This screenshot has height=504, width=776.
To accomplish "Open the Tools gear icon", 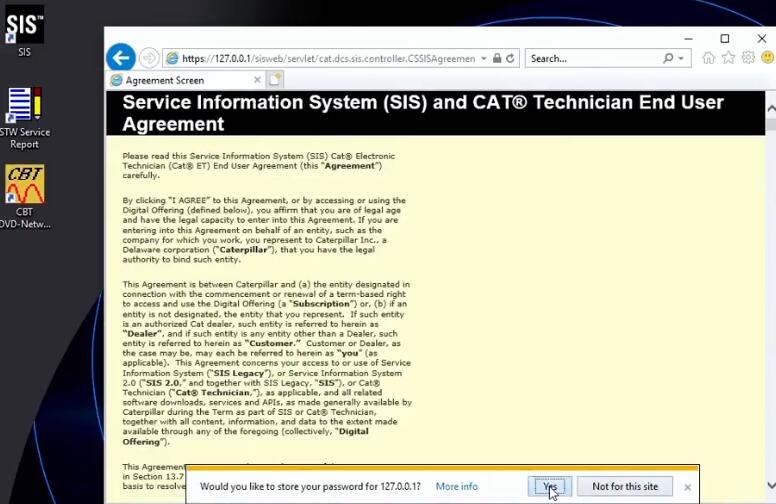I will click(748, 58).
